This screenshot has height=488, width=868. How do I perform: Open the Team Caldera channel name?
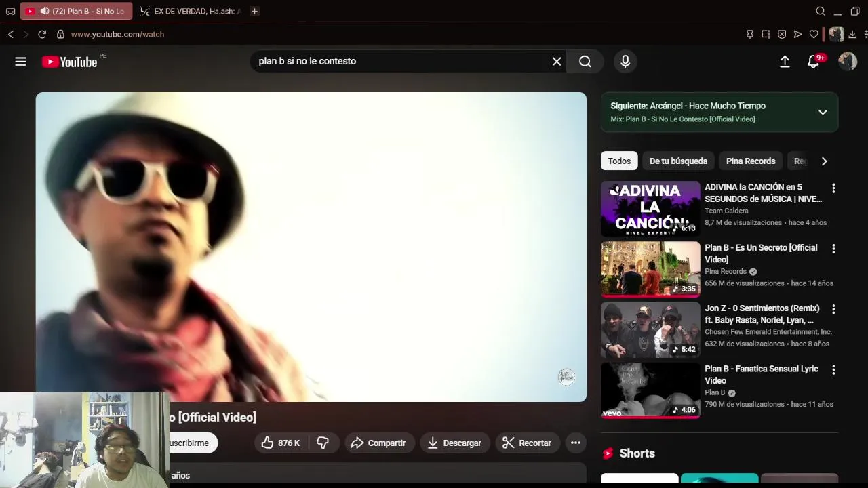[726, 211]
